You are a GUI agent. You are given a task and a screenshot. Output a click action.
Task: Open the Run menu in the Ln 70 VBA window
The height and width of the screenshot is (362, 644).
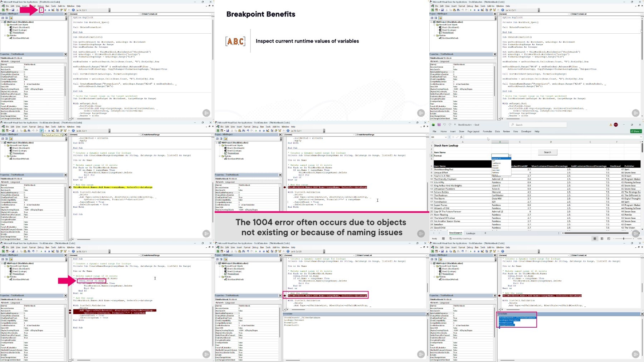pyautogui.click(x=262, y=127)
